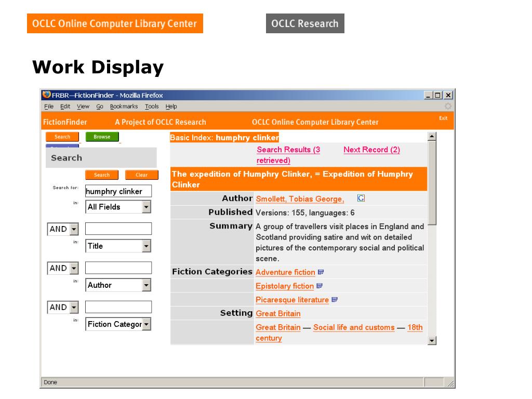Open the AND operator dropdown above Title
Viewport: 532px width, 399px height.
tap(63, 229)
